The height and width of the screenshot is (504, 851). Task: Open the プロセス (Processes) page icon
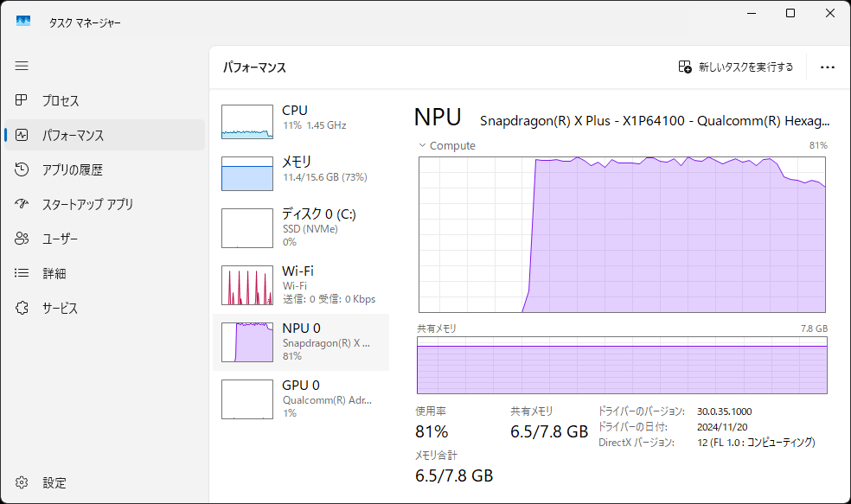pyautogui.click(x=21, y=100)
